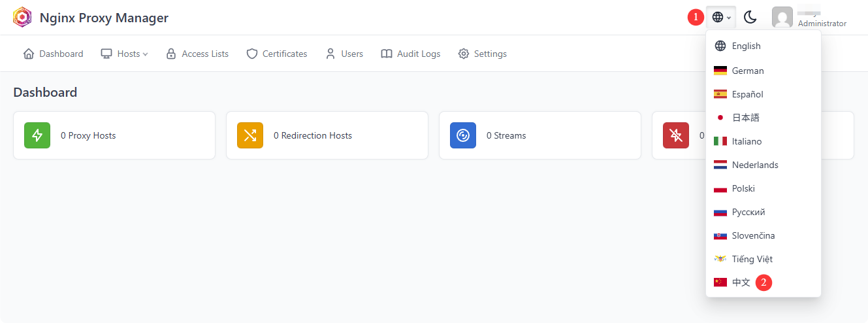View the Audit Logs page
This screenshot has height=323, width=868.
point(411,54)
